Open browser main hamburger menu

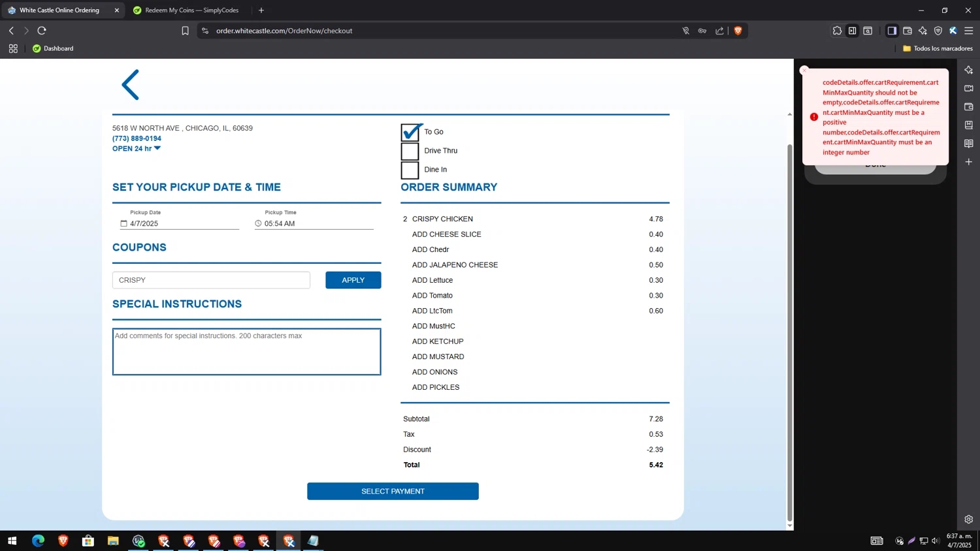969,31
